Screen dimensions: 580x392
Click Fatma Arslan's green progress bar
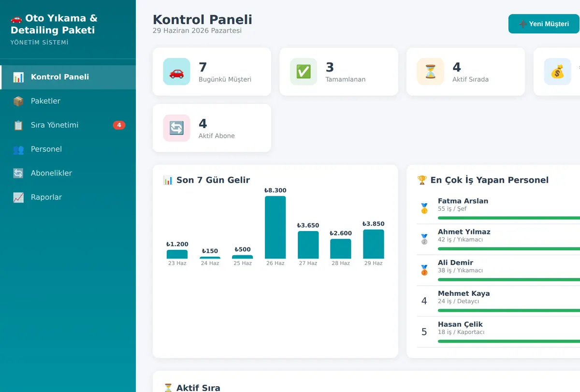509,218
